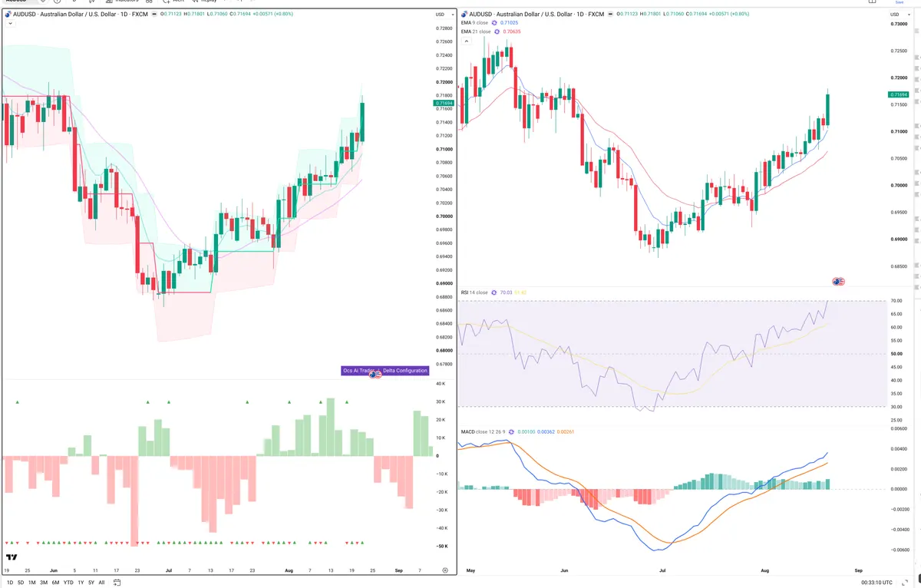Image resolution: width=921 pixels, height=588 pixels.
Task: Open the flag icon on Delta Configuration label
Action: click(x=376, y=373)
